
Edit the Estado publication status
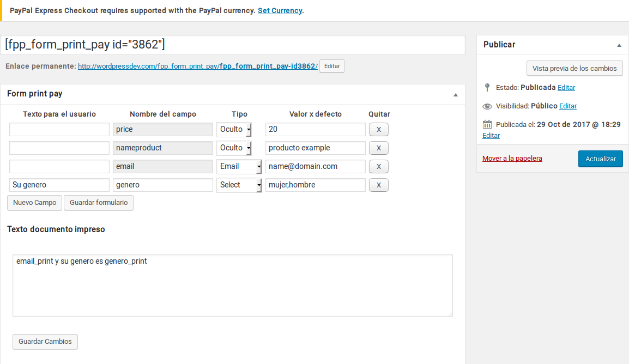566,87
